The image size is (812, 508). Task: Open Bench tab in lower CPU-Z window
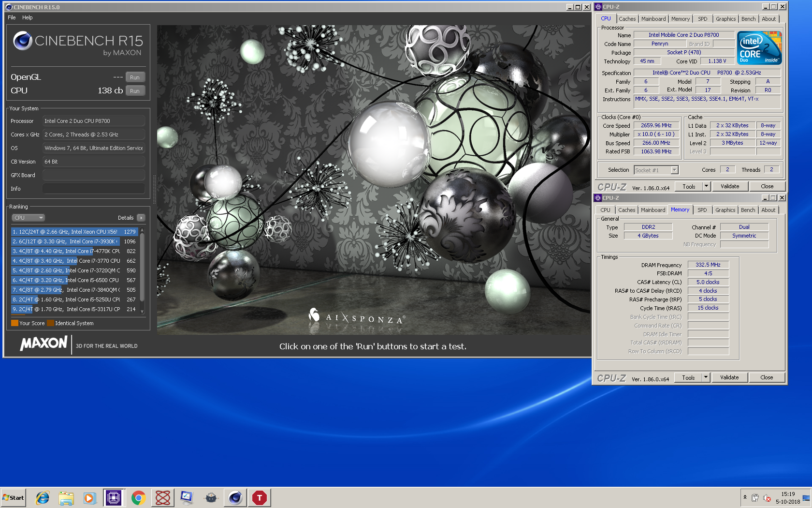748,210
